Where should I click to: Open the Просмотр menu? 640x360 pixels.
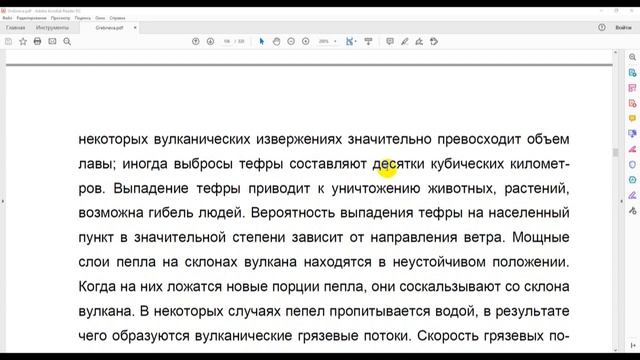tap(60, 18)
